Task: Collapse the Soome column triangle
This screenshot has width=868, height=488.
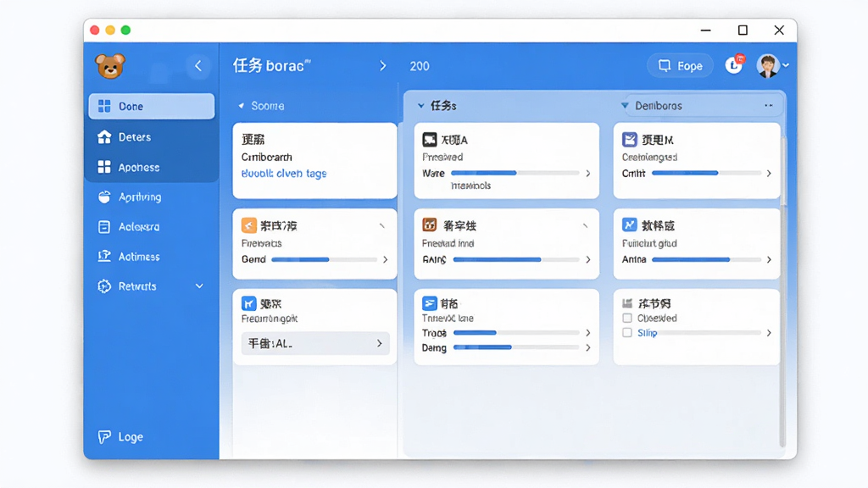Action: tap(241, 106)
